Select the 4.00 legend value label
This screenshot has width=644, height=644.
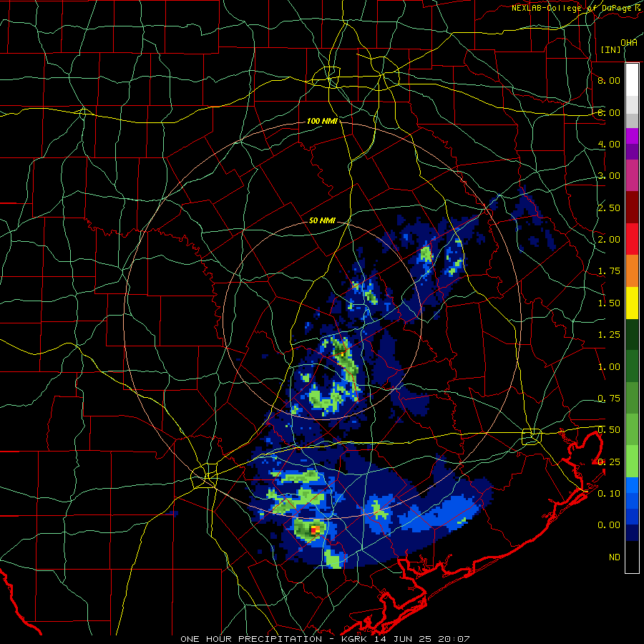point(609,144)
